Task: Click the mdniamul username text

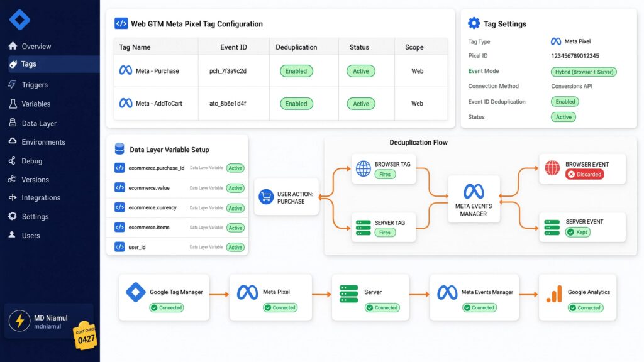Action: (48, 327)
